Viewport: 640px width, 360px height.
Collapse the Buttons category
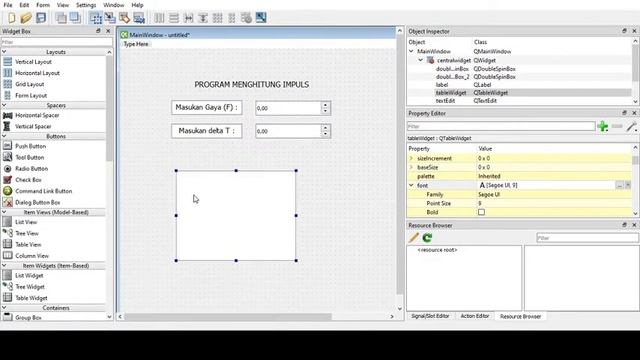[x=4, y=136]
